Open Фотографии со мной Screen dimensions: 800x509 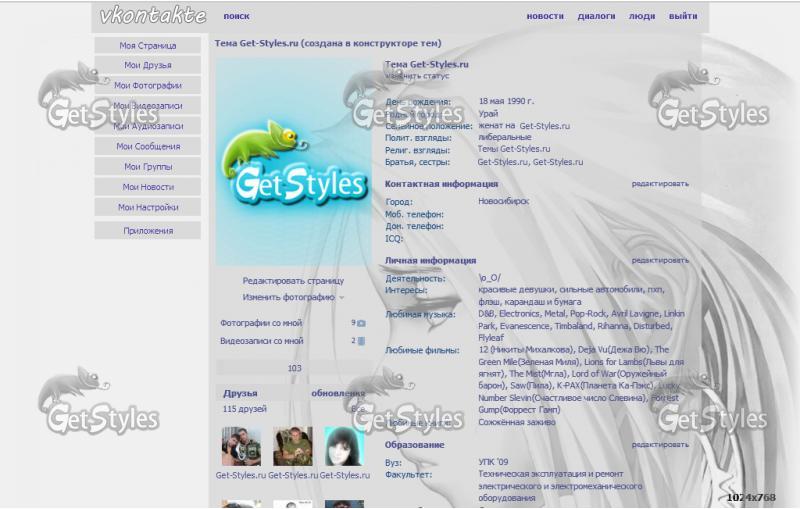tap(261, 323)
